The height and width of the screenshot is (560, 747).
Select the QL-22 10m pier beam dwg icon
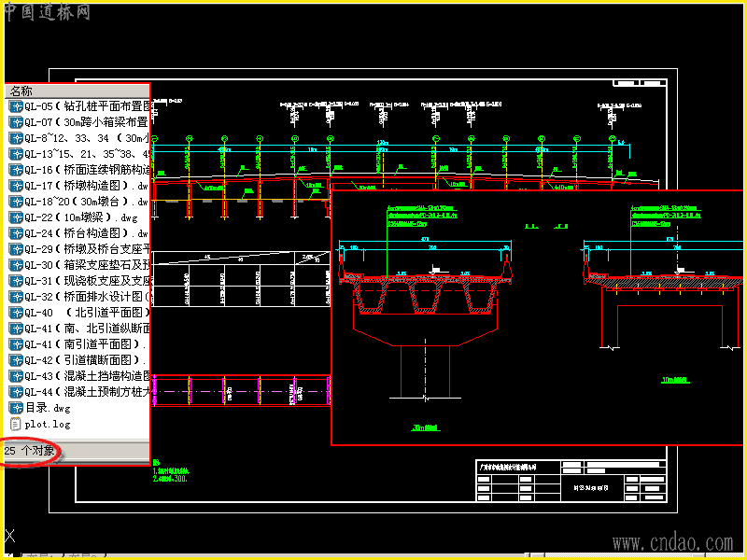point(16,217)
